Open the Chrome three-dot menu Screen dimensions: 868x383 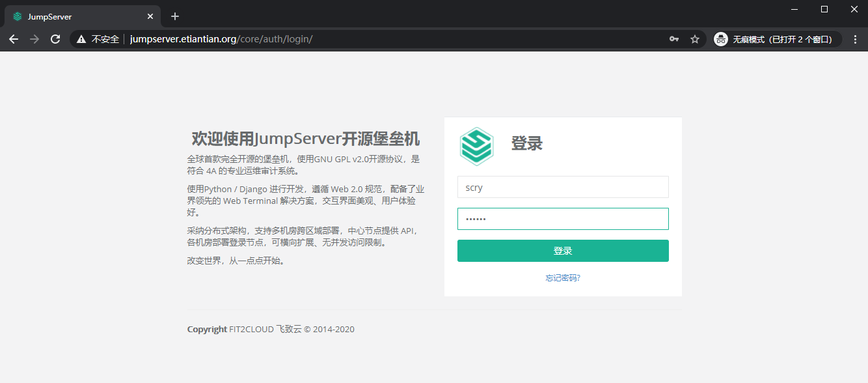[x=855, y=39]
